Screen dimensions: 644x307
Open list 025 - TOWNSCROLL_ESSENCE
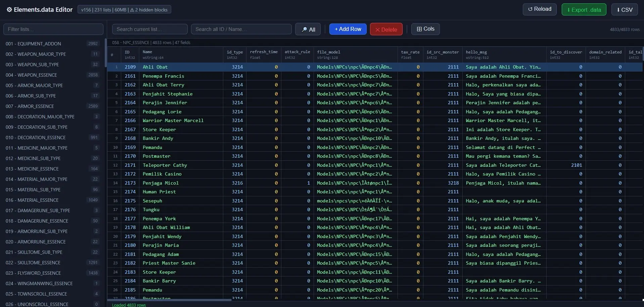coord(52,294)
